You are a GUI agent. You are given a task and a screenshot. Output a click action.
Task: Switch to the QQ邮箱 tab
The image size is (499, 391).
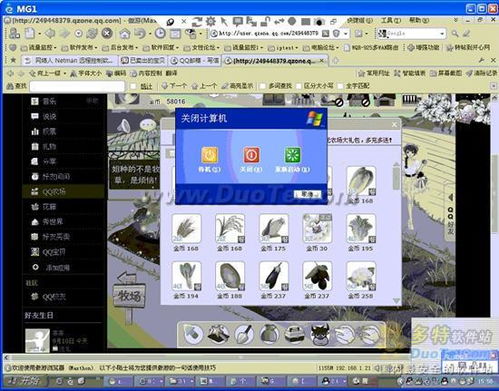(194, 61)
